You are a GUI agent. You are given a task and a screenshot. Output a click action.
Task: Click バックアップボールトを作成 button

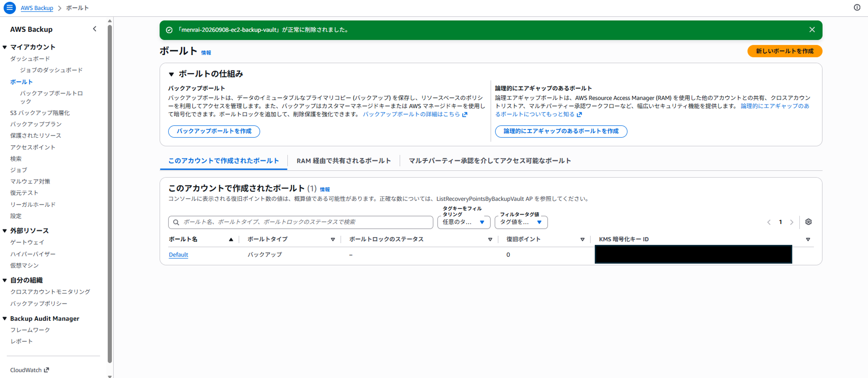(214, 131)
